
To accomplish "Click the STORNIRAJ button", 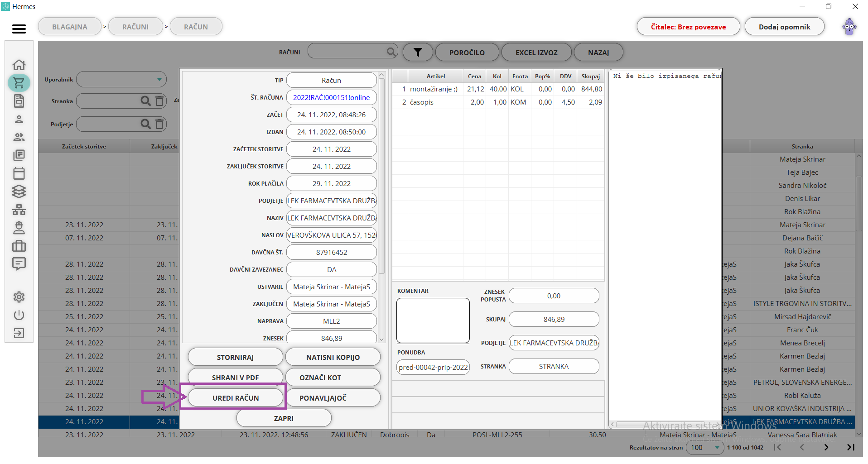I will tap(236, 357).
